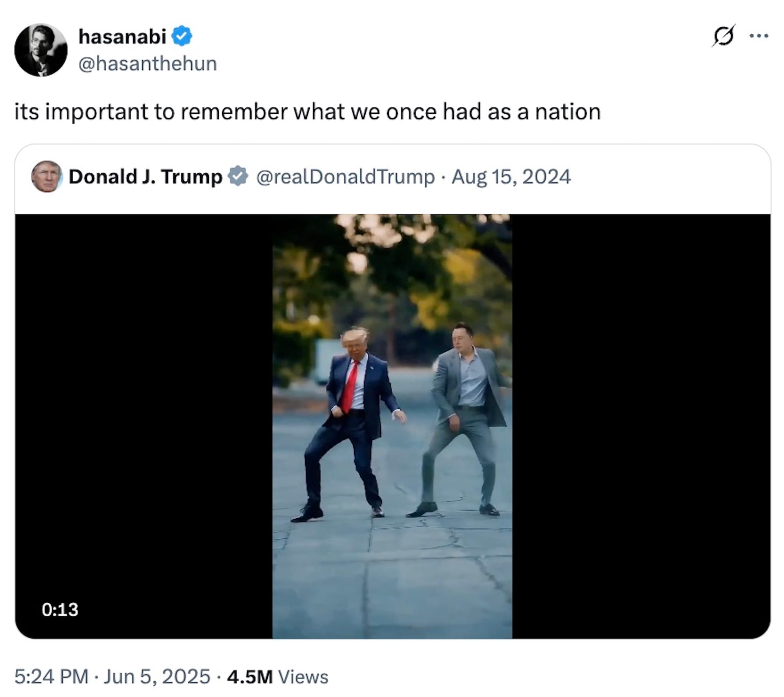Click the blue verified badge beside hasanabi
The width and height of the screenshot is (784, 697).
[181, 36]
